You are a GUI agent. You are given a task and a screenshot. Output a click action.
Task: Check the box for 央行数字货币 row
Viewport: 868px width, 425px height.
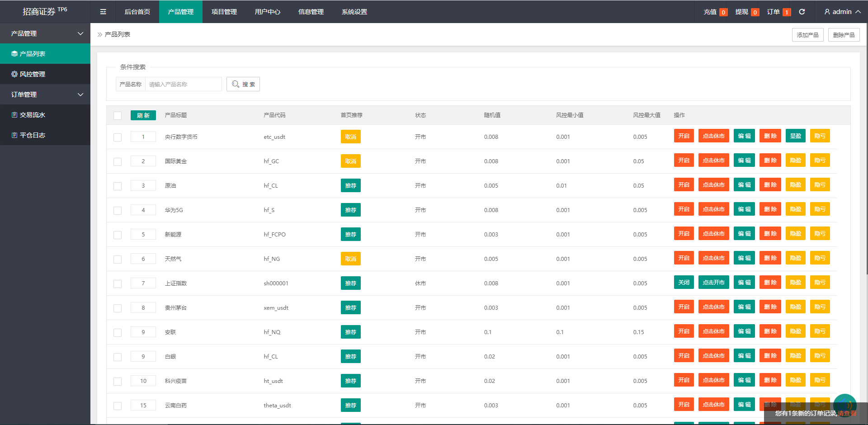click(x=118, y=137)
